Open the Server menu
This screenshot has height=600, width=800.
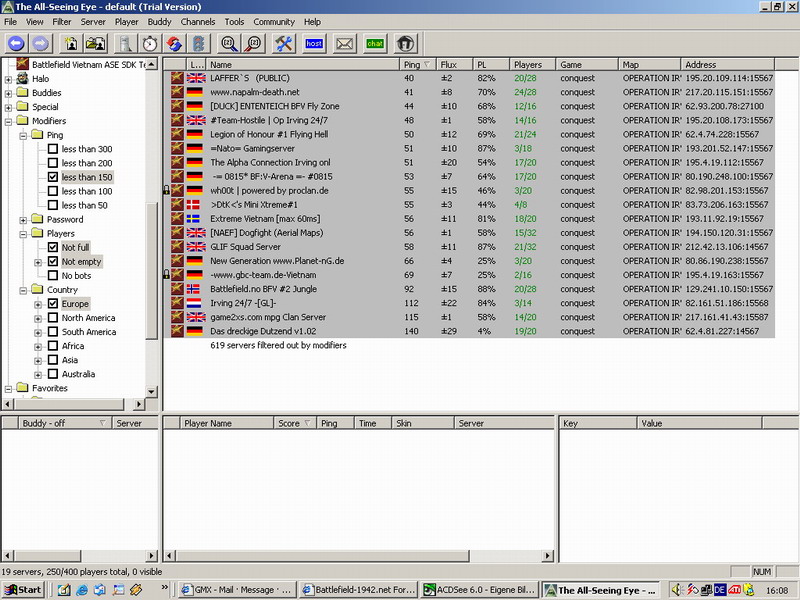click(x=93, y=21)
